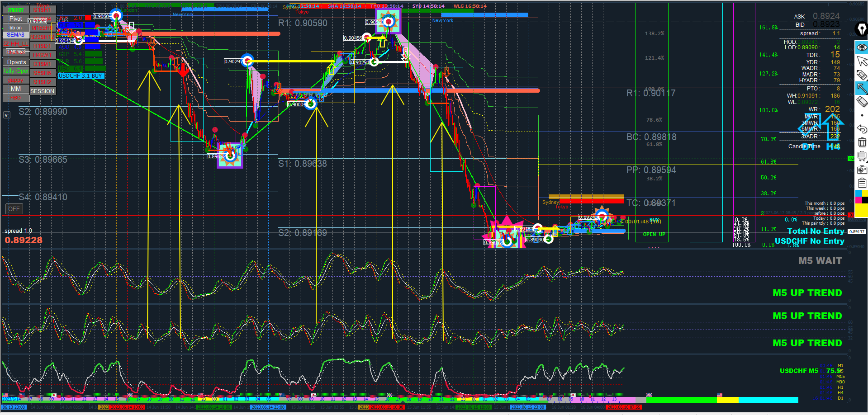This screenshot has width=868, height=415.
Task: Click the TC: 0.89371 level label
Action: pos(651,203)
